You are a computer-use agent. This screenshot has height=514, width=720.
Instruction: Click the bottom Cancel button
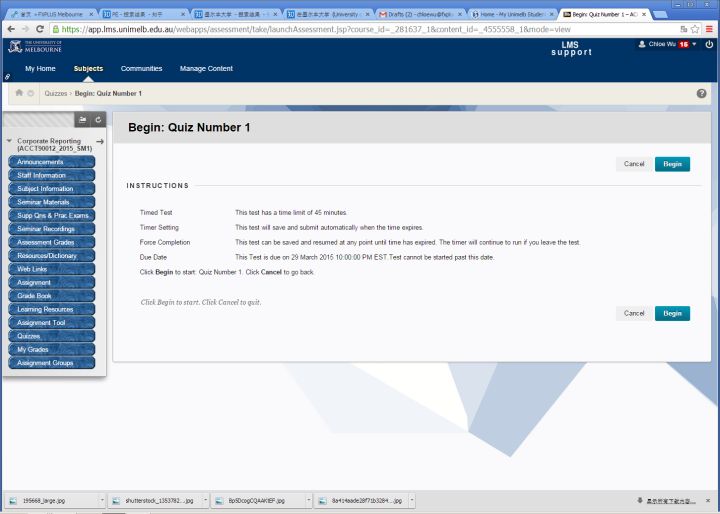click(x=634, y=313)
